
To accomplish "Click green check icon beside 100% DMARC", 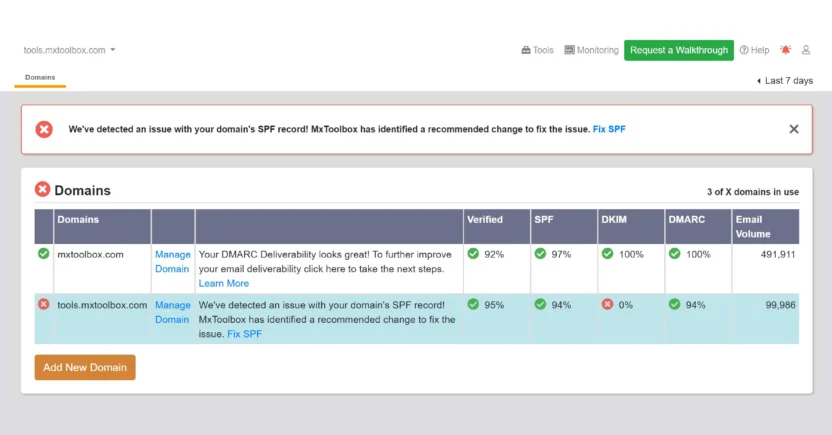I will [674, 254].
